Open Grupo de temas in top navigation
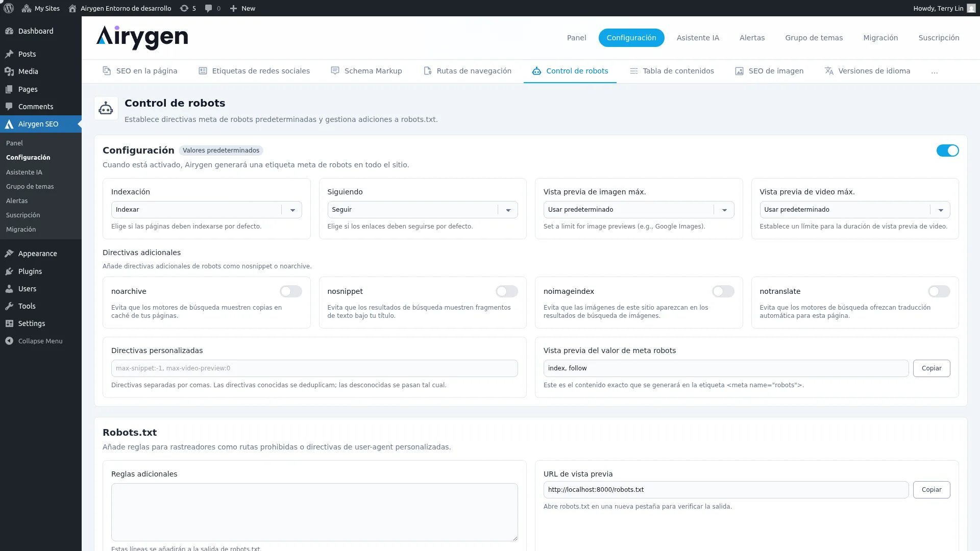This screenshot has width=980, height=551. point(814,38)
